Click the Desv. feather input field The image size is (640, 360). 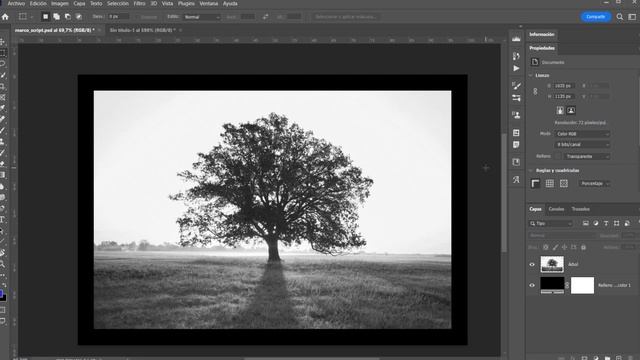[118, 17]
